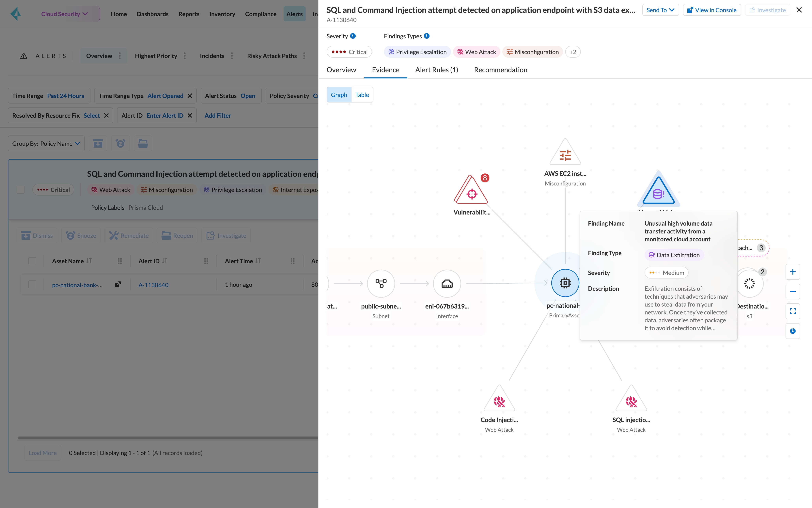Click the View in Console button
Screen dimensions: 812x508
coord(712,10)
